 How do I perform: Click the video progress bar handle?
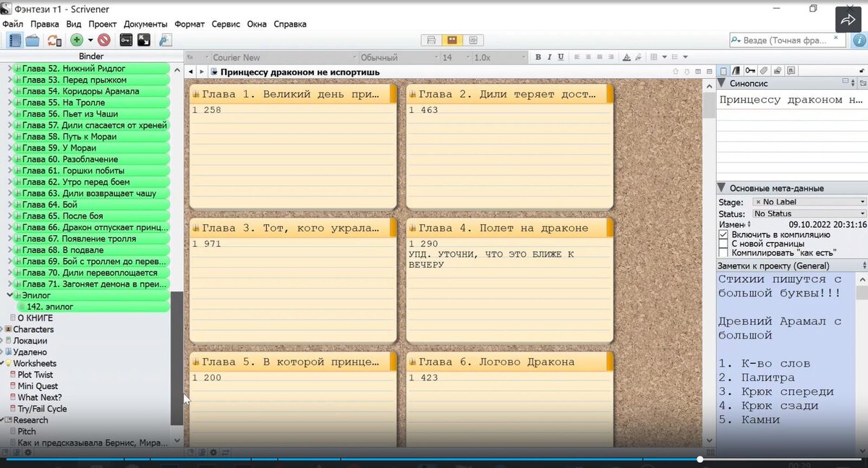[700, 459]
